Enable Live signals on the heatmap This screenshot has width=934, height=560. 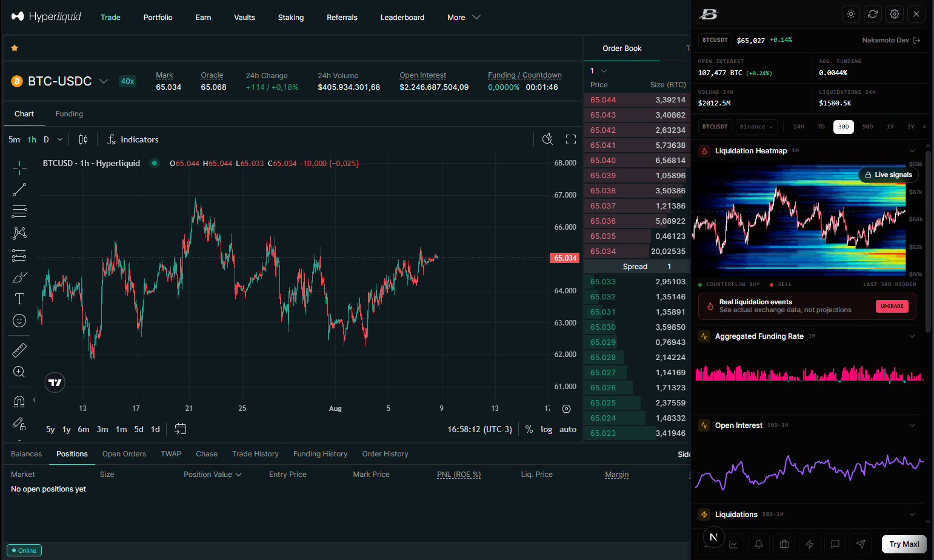coord(889,175)
